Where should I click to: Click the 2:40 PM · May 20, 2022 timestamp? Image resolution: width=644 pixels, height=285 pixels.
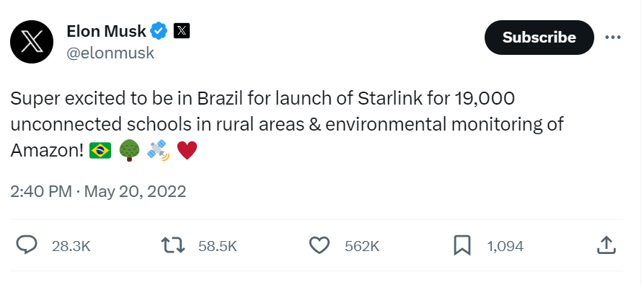click(x=98, y=191)
